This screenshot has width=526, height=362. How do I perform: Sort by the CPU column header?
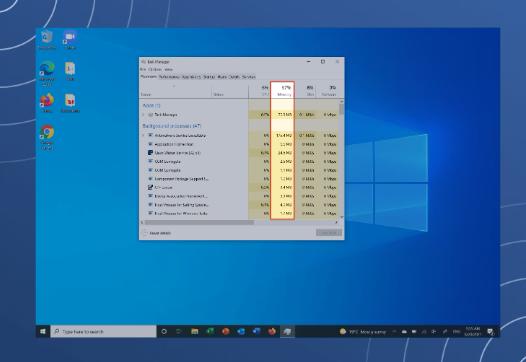pos(259,90)
